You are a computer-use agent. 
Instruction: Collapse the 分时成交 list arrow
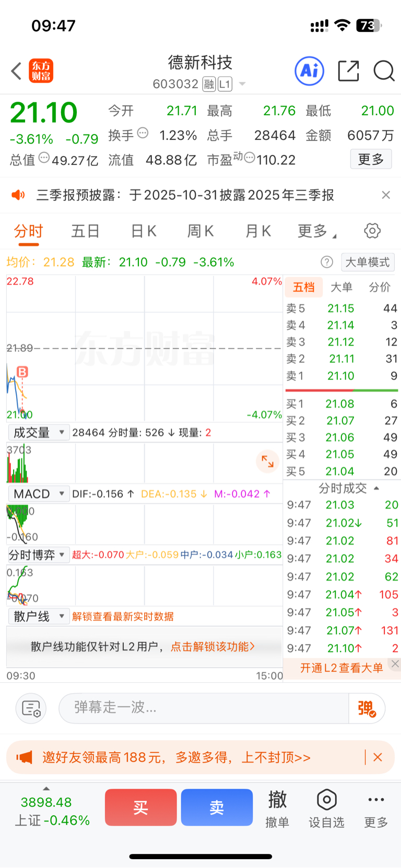coord(376,489)
